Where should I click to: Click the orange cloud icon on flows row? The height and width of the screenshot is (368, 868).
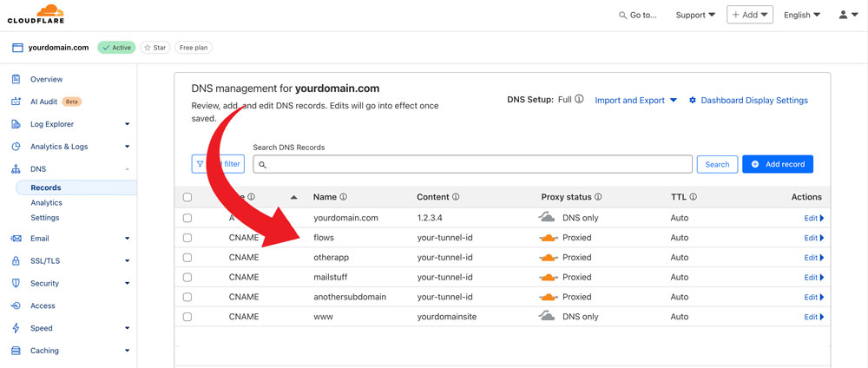click(x=548, y=238)
